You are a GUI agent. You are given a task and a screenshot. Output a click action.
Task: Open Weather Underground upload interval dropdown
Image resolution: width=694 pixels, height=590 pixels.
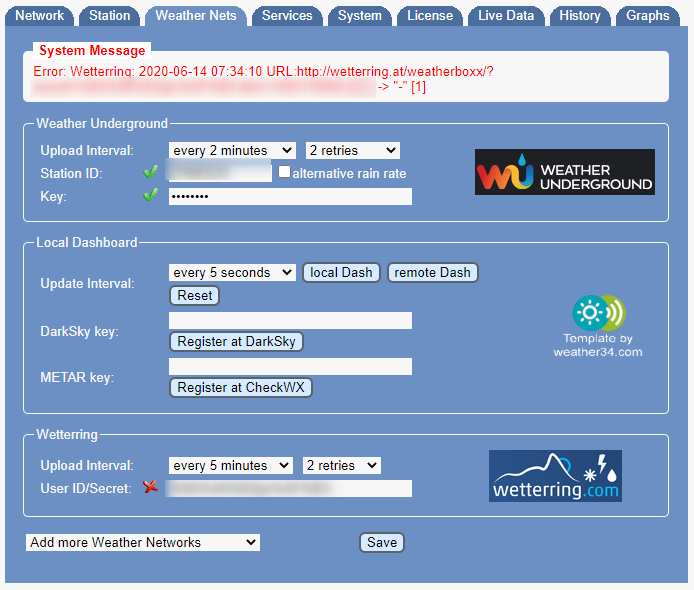(232, 151)
